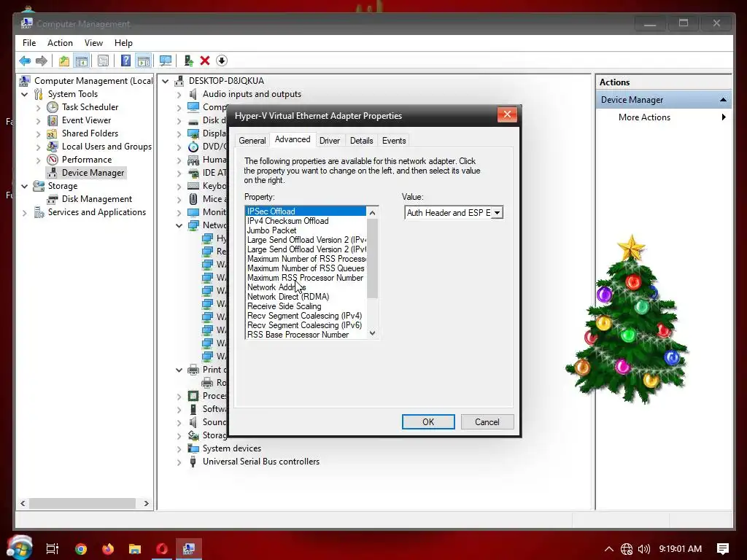This screenshot has width=747, height=560.
Task: Click the black down-arrow Disable device icon
Action: click(x=222, y=61)
